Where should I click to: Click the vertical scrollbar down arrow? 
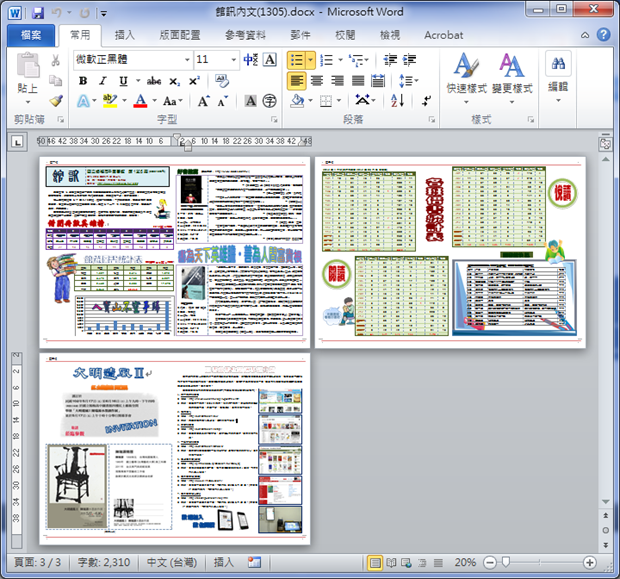tap(605, 501)
